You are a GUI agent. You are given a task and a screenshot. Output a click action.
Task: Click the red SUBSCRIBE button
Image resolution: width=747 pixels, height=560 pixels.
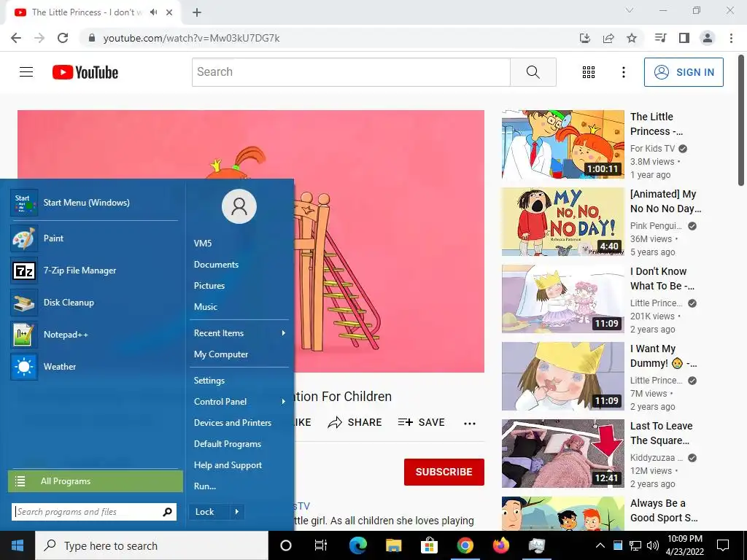444,472
